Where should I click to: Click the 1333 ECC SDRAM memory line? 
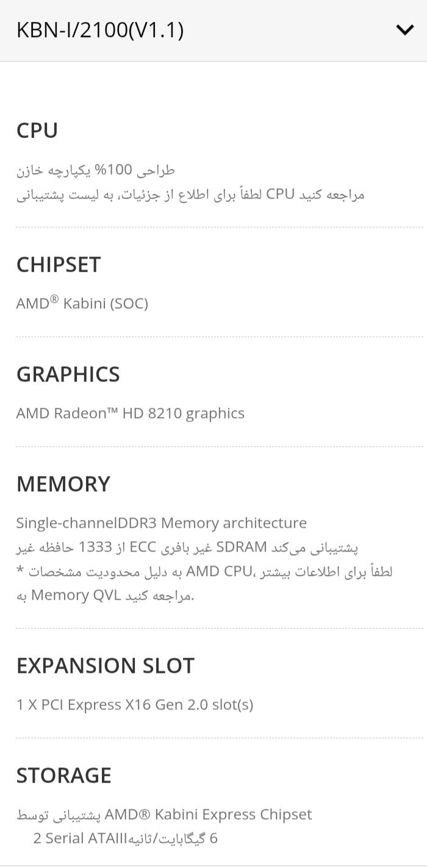187,547
